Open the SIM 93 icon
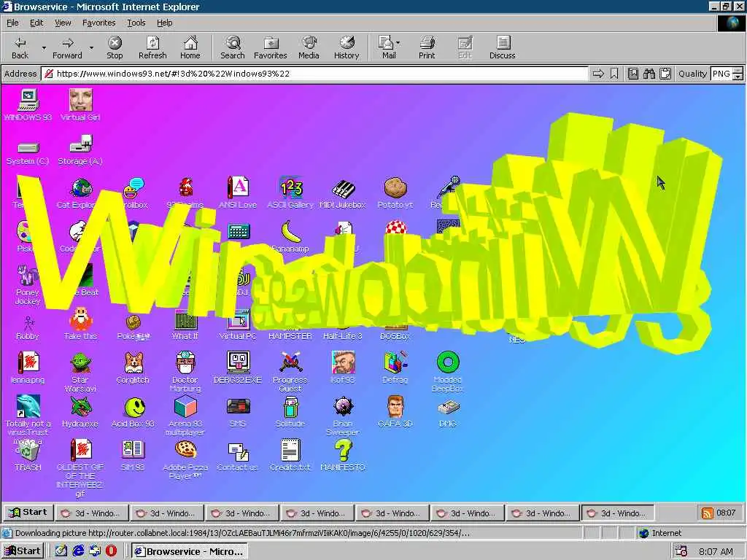The height and width of the screenshot is (560, 747). coord(133,456)
